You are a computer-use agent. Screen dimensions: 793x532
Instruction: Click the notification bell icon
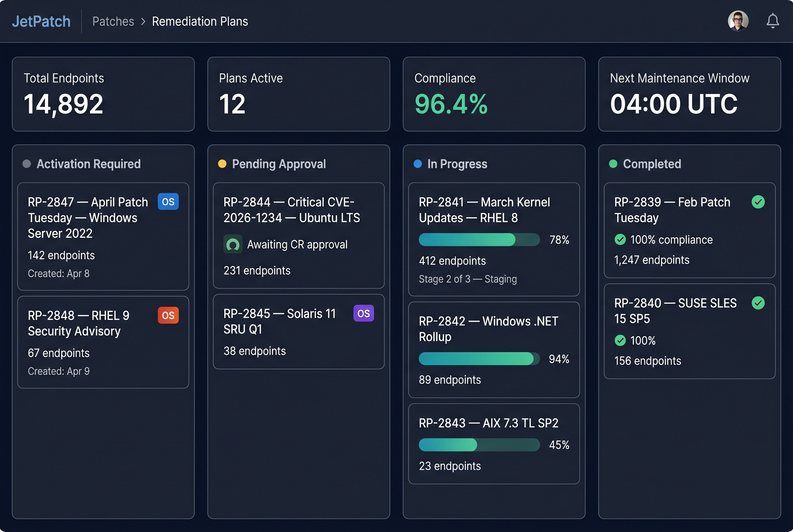[773, 21]
